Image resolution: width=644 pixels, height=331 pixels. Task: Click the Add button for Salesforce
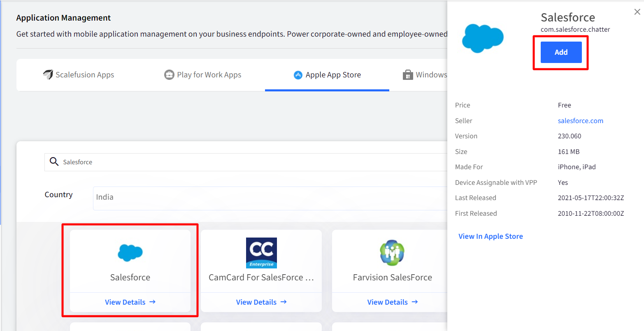561,52
